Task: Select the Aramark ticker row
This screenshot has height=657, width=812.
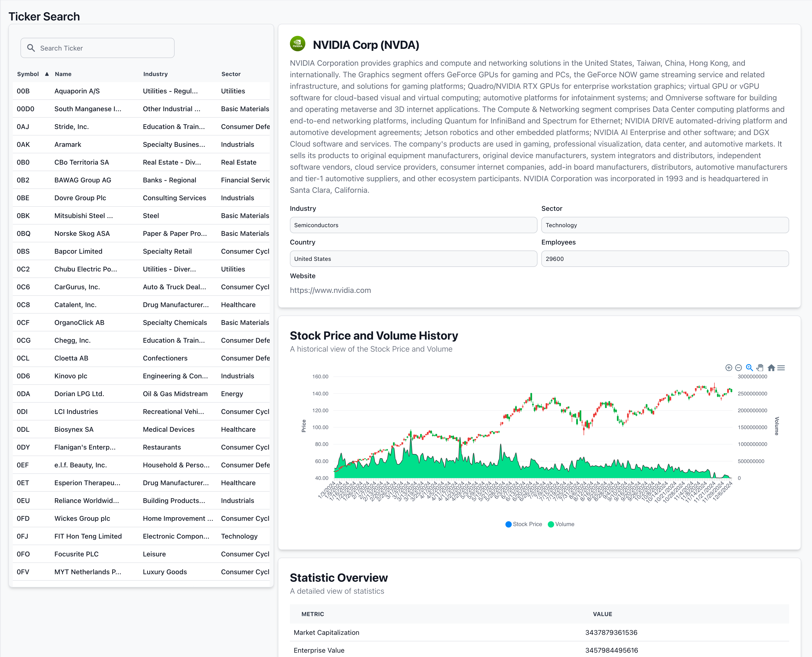Action: tap(141, 144)
